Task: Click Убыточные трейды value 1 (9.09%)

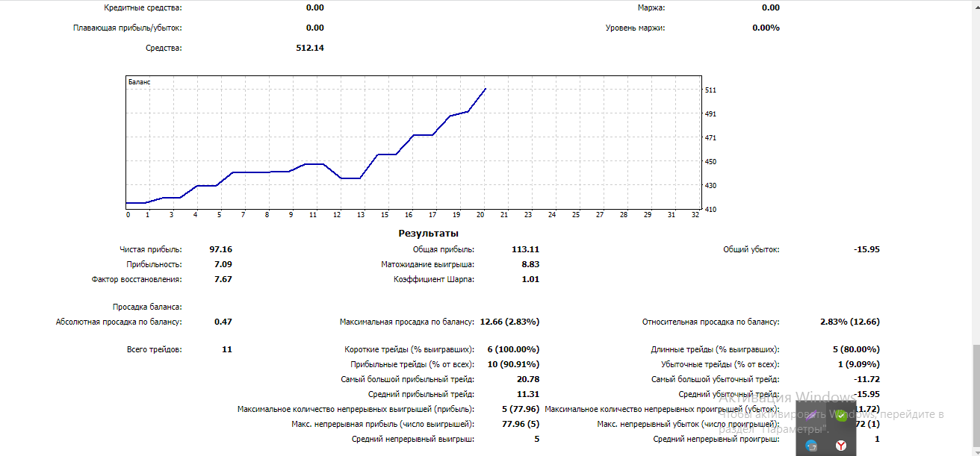Action: point(858,364)
